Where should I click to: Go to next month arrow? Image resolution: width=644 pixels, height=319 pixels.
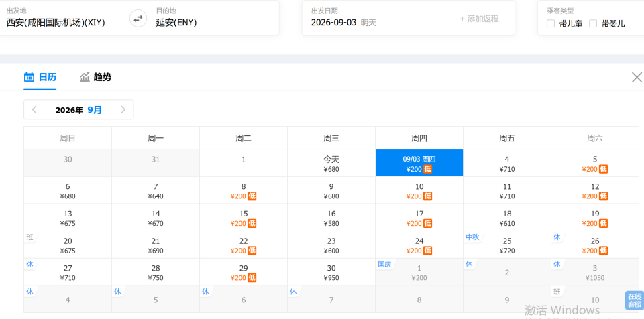click(x=123, y=110)
